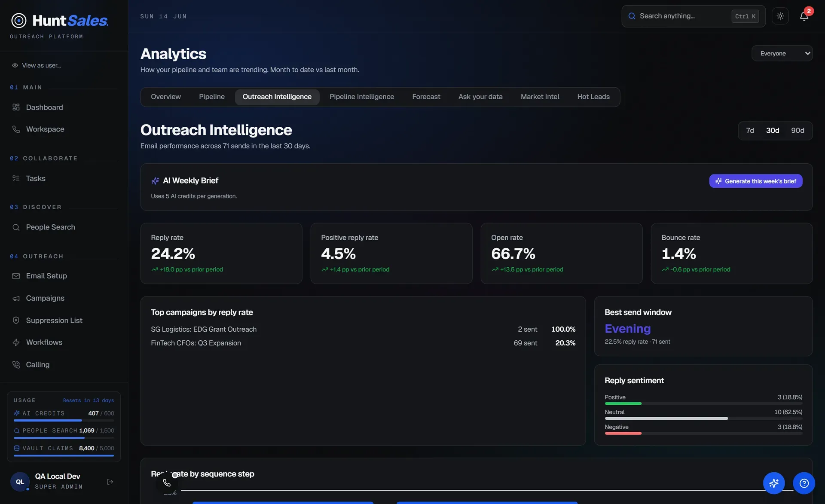Open Tasks from the sidebar
Screen dimensions: 825x504
[36, 178]
